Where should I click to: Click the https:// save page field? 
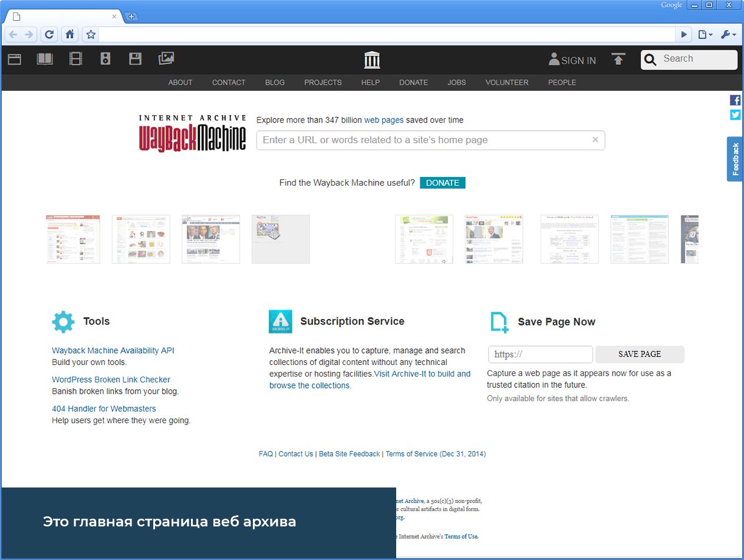(x=541, y=354)
